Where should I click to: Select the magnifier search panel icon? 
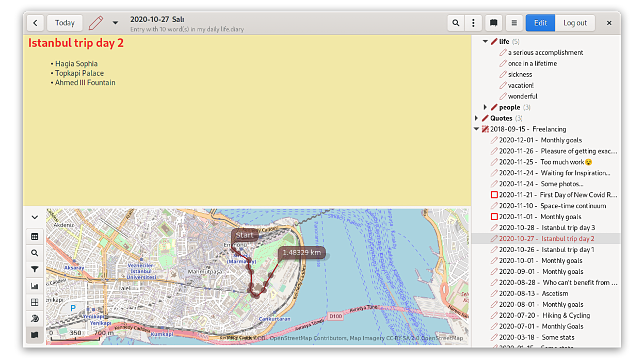click(35, 253)
